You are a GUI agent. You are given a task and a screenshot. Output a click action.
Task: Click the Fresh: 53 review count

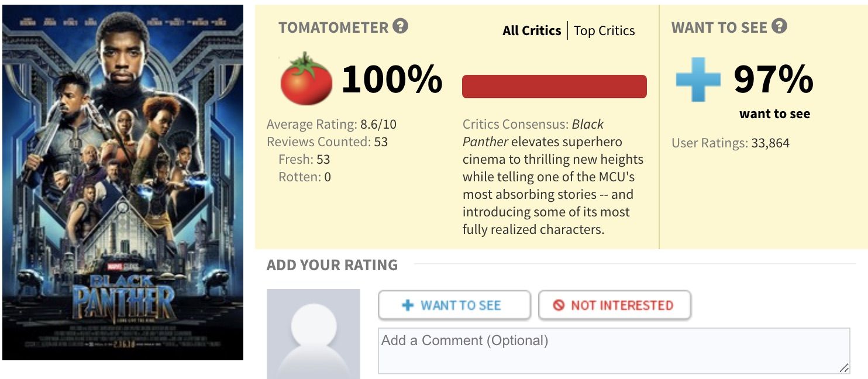coord(304,159)
